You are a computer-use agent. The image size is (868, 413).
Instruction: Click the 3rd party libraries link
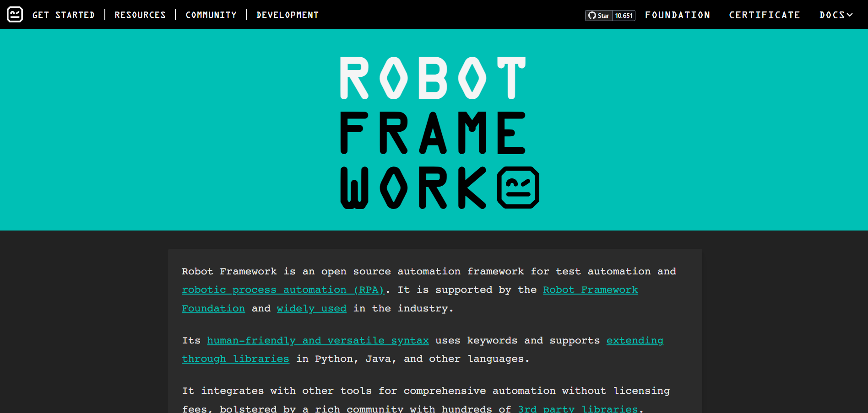click(x=578, y=408)
